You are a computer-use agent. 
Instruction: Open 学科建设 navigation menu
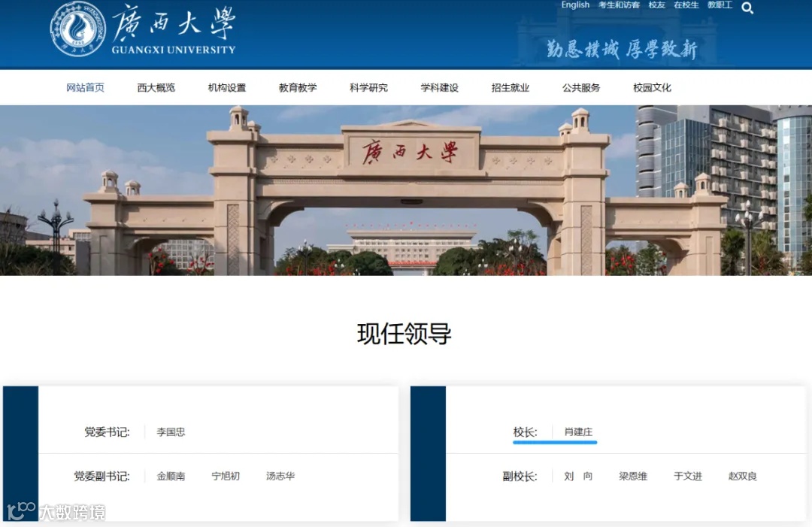coord(440,87)
